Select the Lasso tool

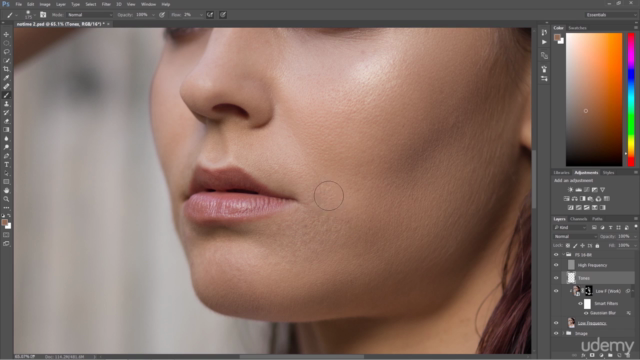point(6,52)
